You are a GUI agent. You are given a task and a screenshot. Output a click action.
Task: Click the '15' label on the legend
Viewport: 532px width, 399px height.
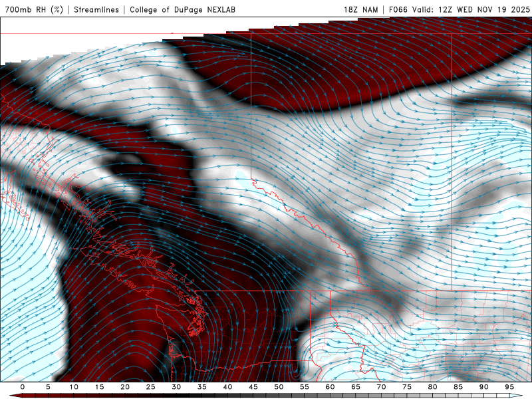99,387
